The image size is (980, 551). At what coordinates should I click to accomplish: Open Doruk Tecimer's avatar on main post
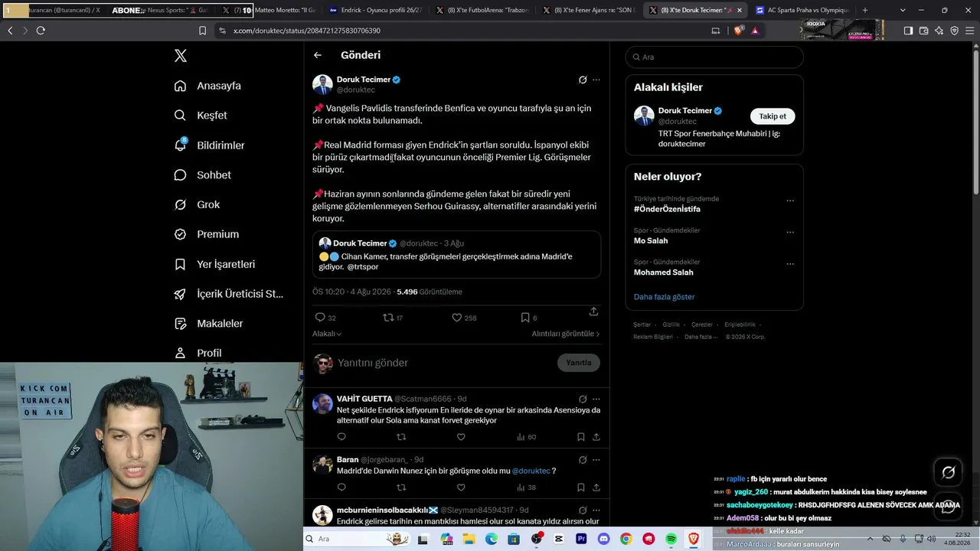click(x=322, y=85)
